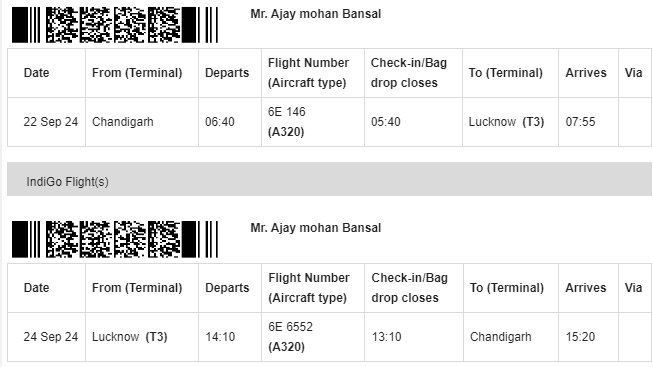Click arrival time 15:20
Viewport: 653px width, 367px height.
[581, 337]
